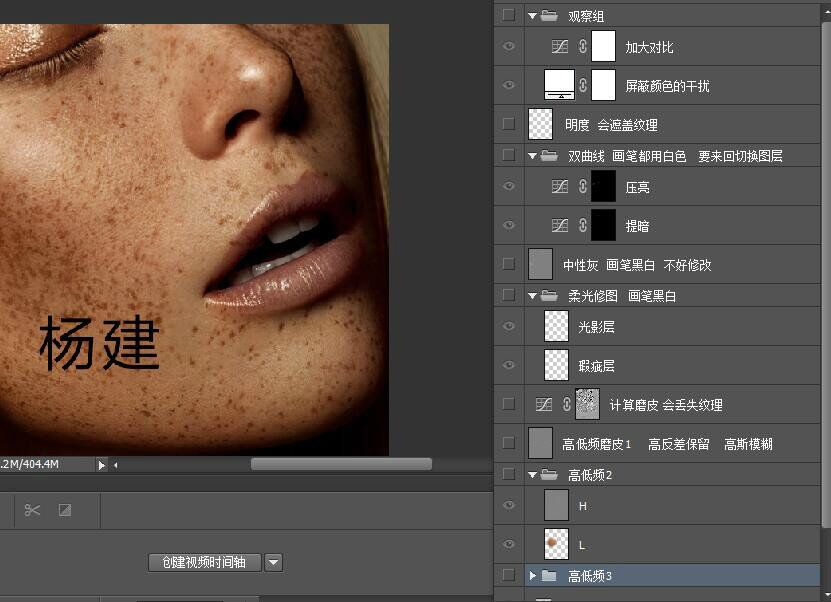This screenshot has width=831, height=602.
Task: Collapse the 观察组 layer group
Action: click(533, 16)
